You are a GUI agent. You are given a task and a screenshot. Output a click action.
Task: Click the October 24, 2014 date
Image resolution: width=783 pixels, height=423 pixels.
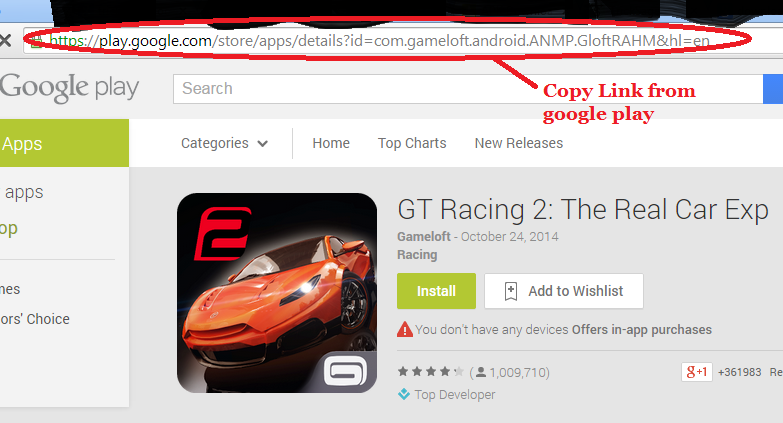(x=509, y=237)
